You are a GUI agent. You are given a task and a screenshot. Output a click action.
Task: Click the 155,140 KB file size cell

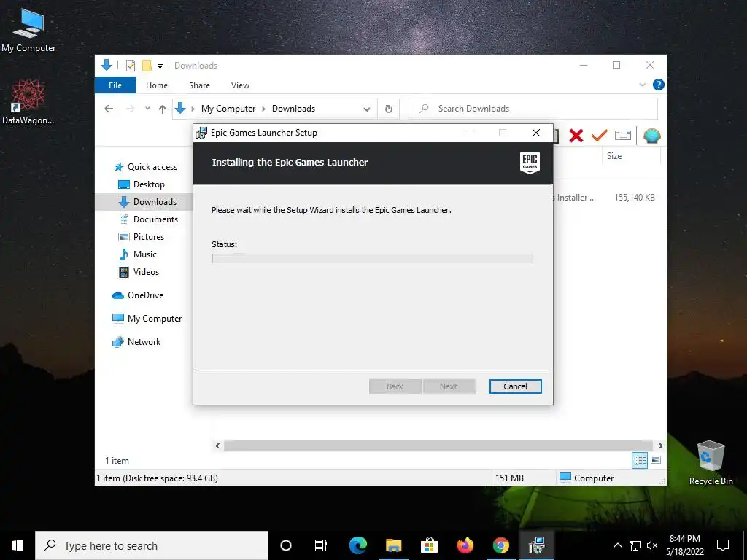(635, 197)
